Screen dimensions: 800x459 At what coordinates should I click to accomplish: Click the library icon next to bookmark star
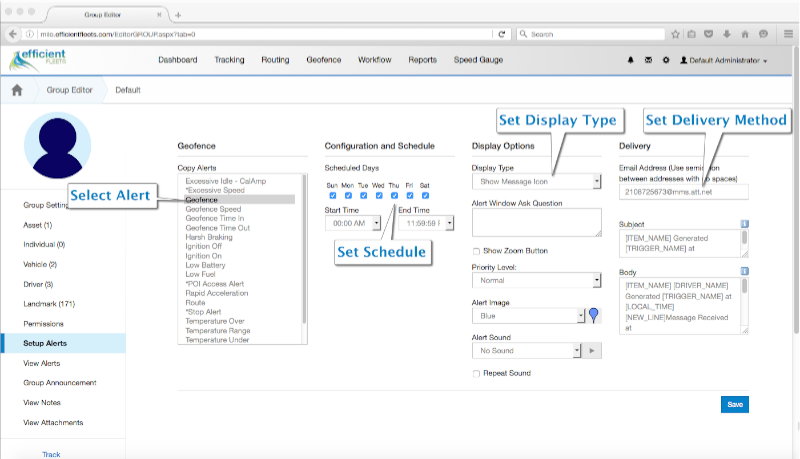(x=691, y=34)
